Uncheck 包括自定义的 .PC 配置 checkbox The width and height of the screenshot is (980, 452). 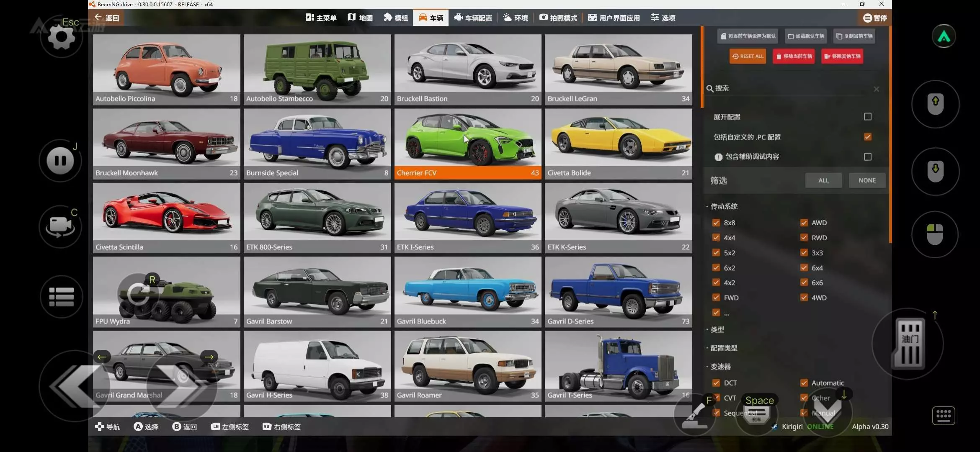click(x=867, y=137)
